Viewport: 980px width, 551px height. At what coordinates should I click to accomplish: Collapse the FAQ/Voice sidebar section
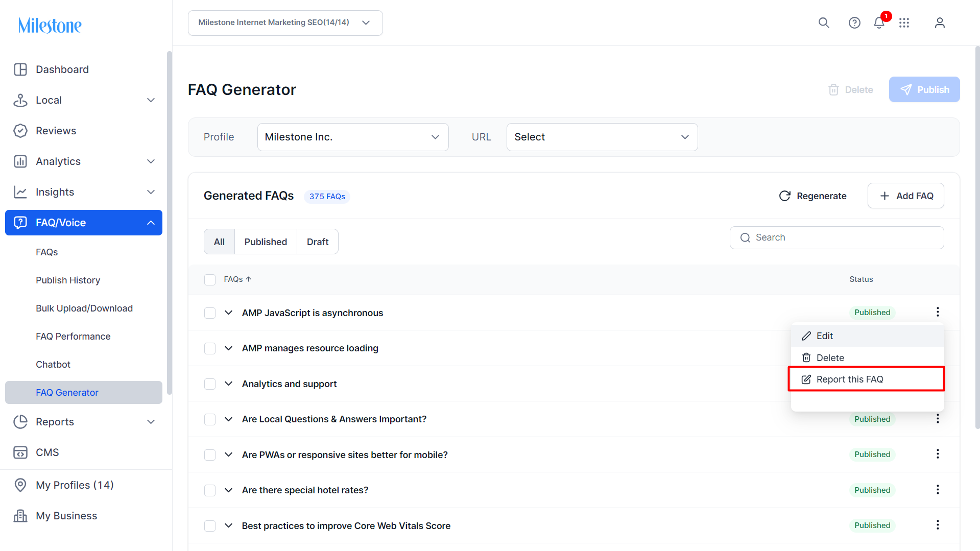pyautogui.click(x=151, y=223)
